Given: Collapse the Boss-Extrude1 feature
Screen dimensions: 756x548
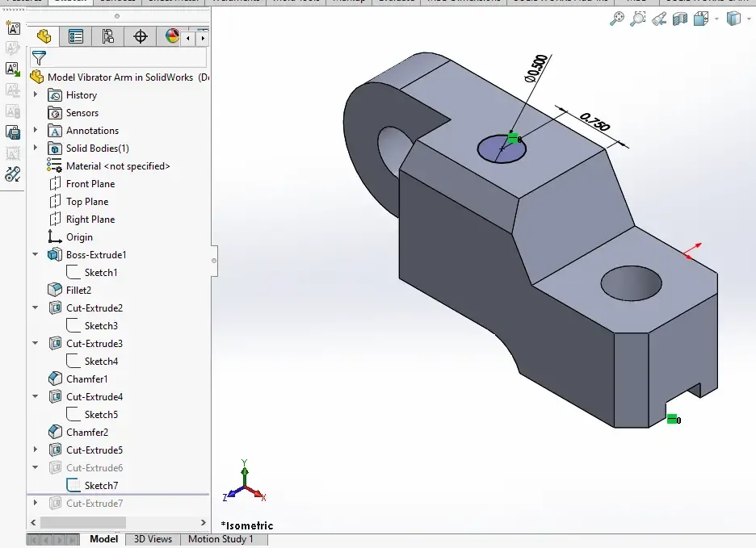Looking at the screenshot, I should (36, 254).
